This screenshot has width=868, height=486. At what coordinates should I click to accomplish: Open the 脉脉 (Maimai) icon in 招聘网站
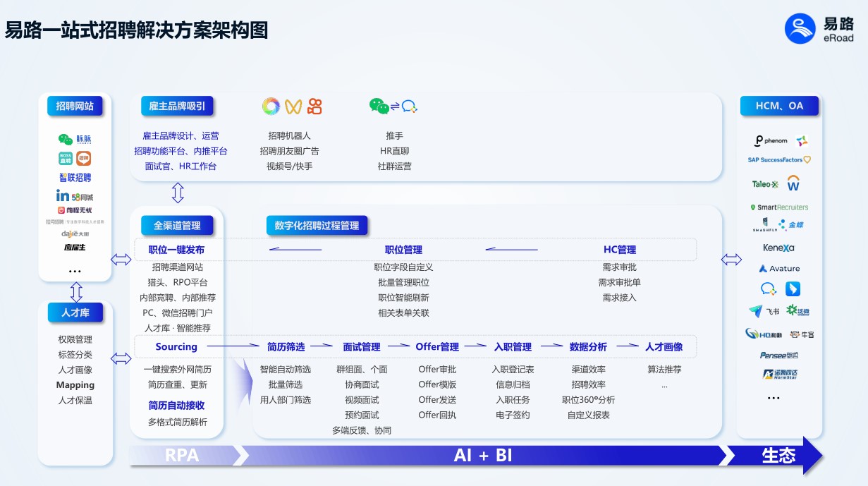75,139
